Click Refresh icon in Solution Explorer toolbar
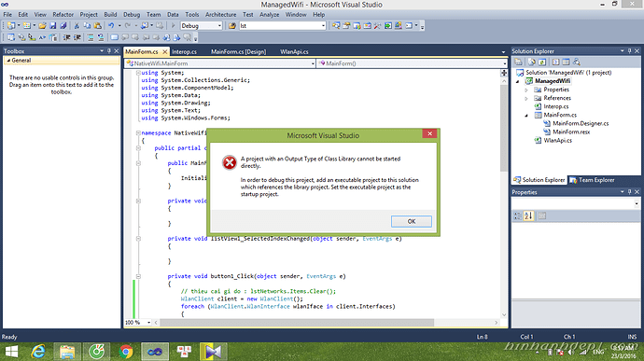The image size is (644, 361). tap(541, 62)
